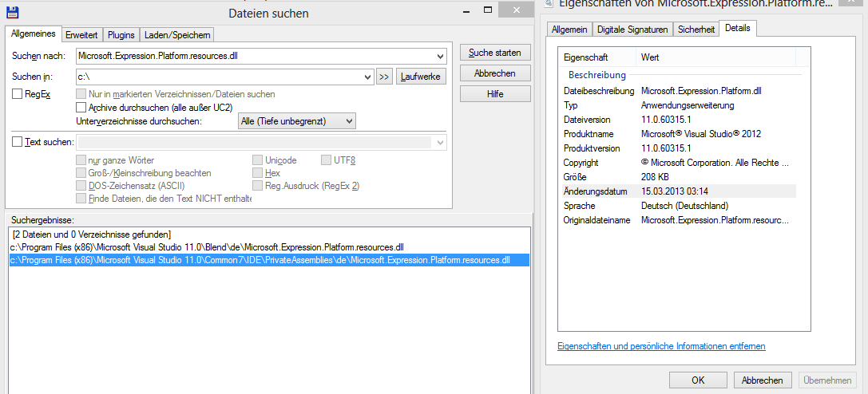Image resolution: width=868 pixels, height=394 pixels.
Task: Toggle Finde Dateien die Text NICHT enthalten
Action: pyautogui.click(x=81, y=199)
